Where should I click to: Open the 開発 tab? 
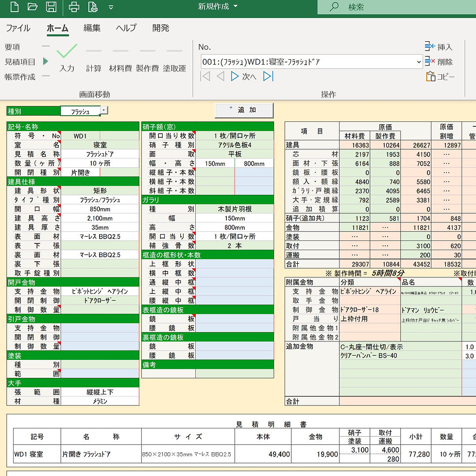coord(161,28)
